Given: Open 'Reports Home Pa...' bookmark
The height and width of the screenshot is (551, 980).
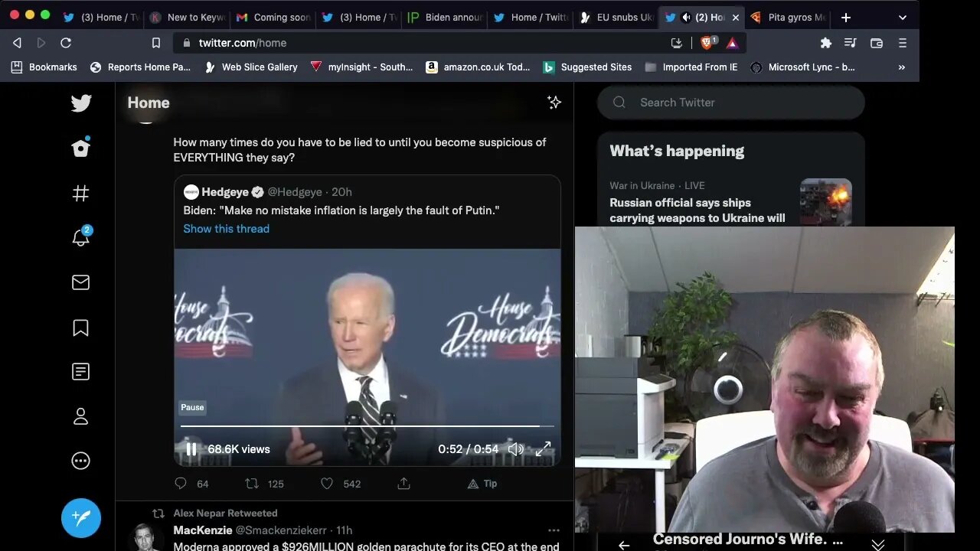Looking at the screenshot, I should pos(140,67).
